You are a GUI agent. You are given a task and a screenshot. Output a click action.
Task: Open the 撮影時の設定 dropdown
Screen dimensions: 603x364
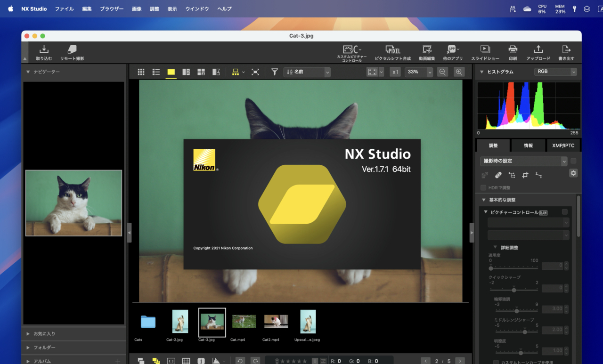[x=524, y=161]
